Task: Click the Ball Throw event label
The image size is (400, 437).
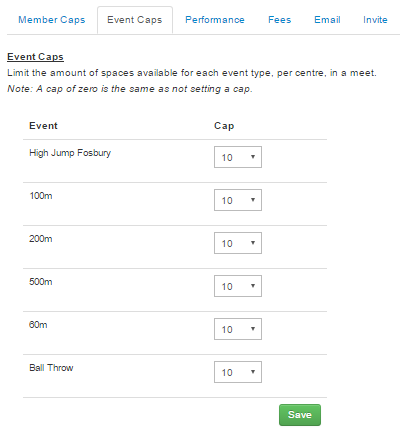Action: tap(51, 368)
